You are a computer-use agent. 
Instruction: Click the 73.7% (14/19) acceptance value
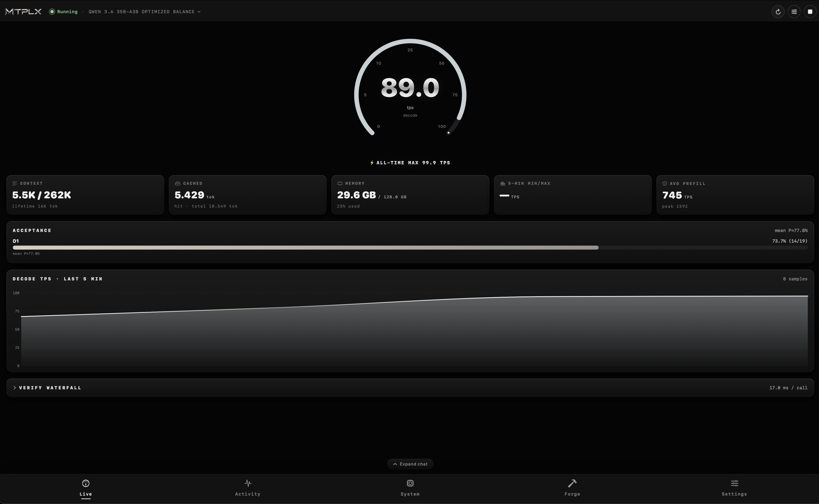pos(790,241)
